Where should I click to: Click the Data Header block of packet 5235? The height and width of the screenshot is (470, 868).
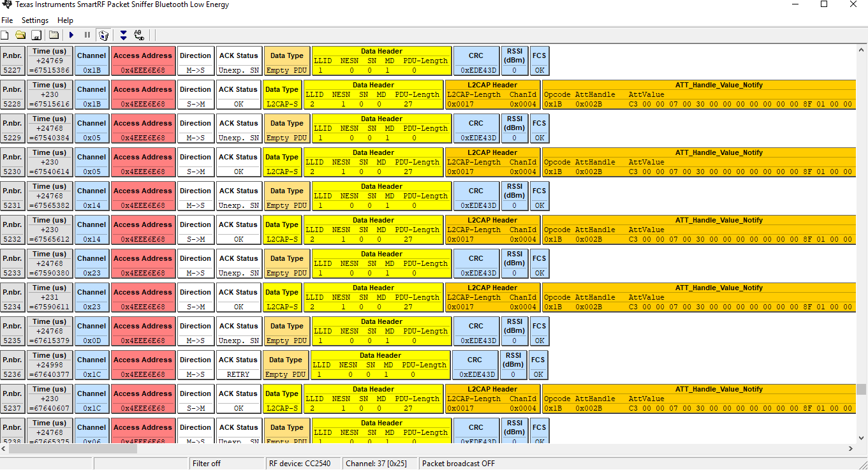pos(381,332)
